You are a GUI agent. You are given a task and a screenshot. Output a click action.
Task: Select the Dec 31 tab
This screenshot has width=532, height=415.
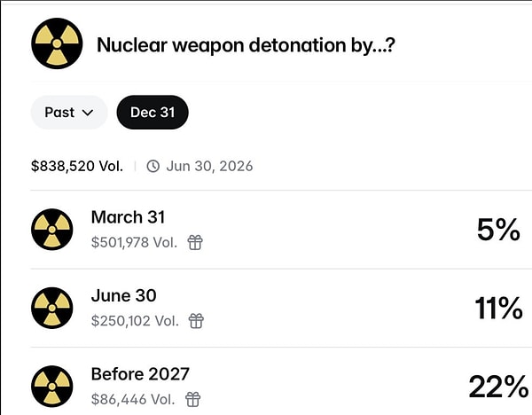(x=153, y=113)
